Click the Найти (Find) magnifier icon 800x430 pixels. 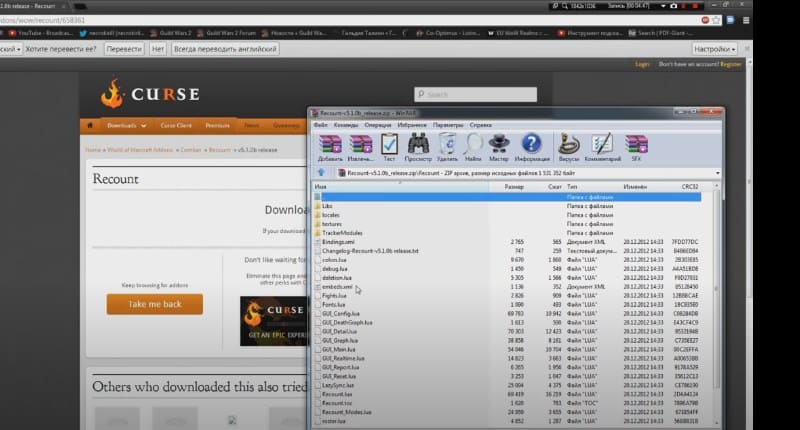473,146
